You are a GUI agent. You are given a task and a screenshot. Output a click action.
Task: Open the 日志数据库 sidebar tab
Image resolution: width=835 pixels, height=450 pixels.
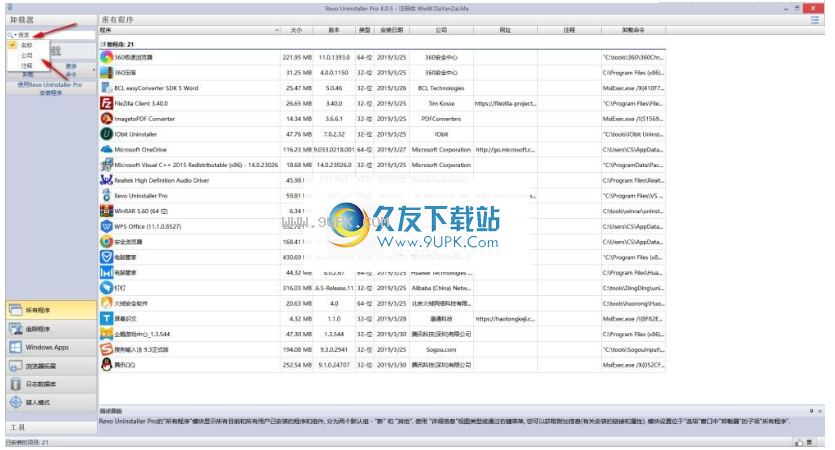click(51, 384)
